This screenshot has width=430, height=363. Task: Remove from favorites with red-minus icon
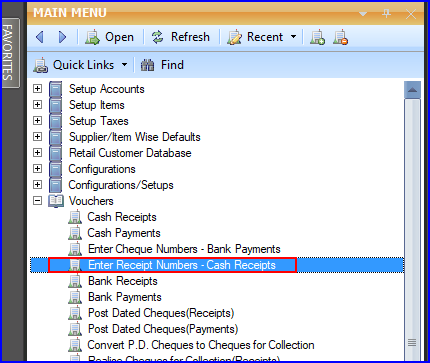point(340,37)
